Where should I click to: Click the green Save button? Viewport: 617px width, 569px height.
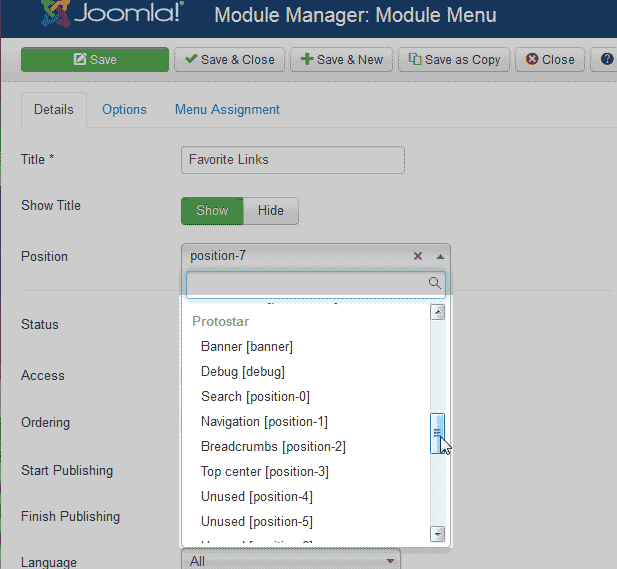[x=94, y=59]
